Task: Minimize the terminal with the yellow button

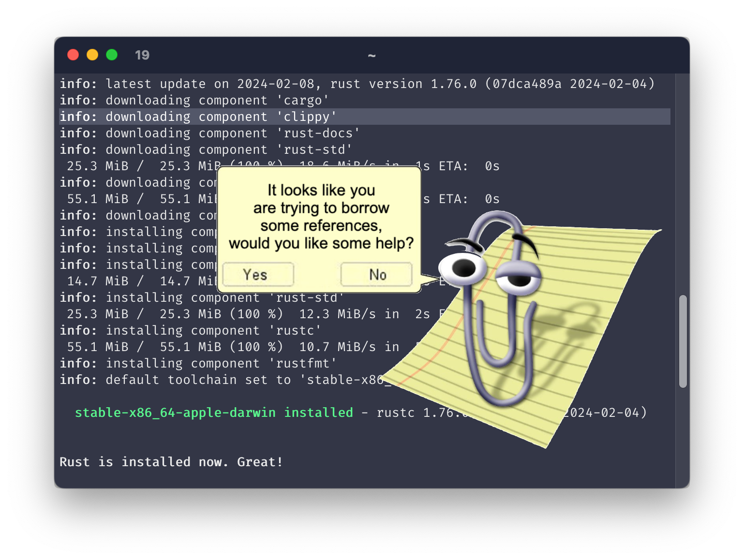Action: click(92, 55)
